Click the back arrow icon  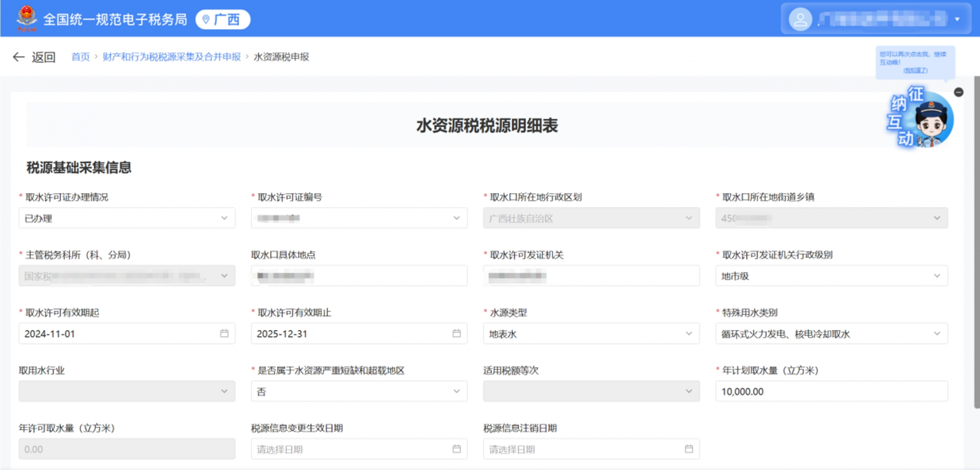coord(19,57)
